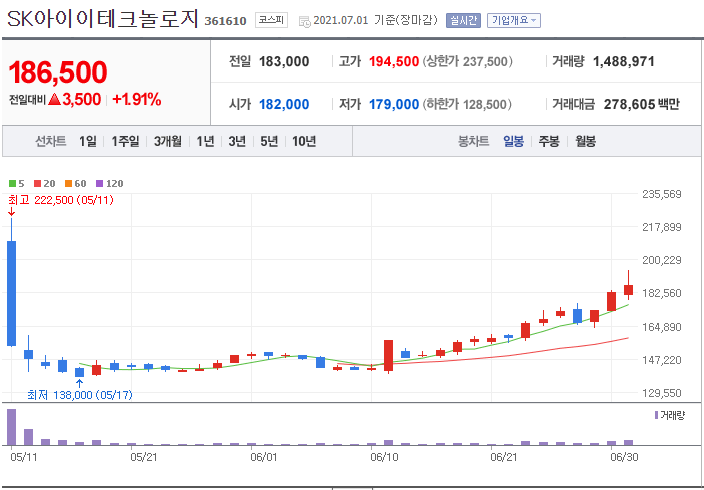Click the 전일 value 183,000

click(284, 62)
